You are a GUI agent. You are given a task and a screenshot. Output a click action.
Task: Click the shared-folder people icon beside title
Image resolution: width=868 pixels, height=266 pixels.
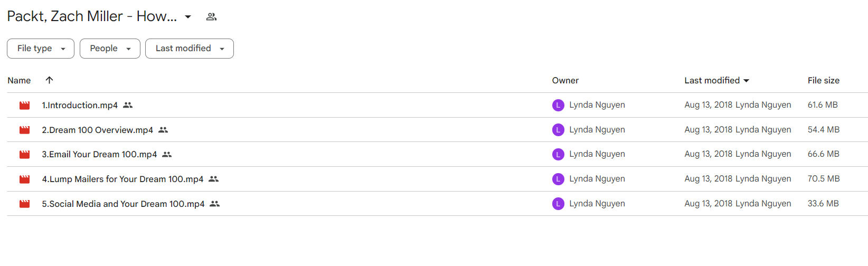211,17
